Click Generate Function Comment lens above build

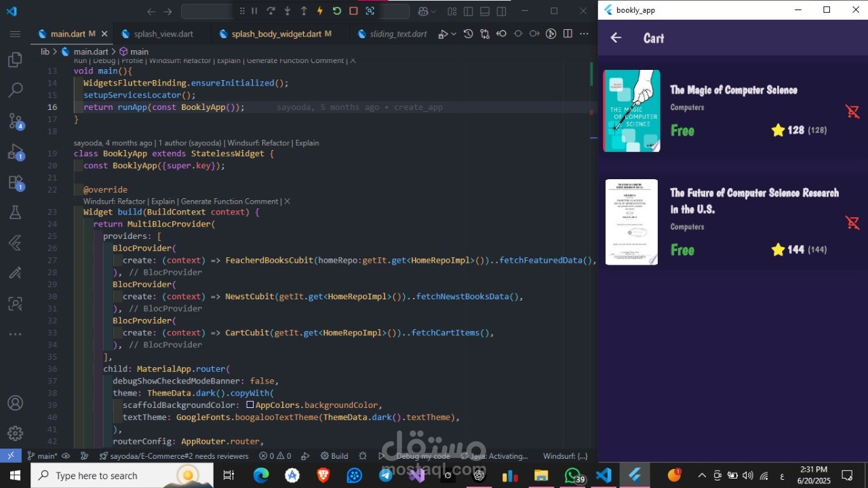(229, 202)
